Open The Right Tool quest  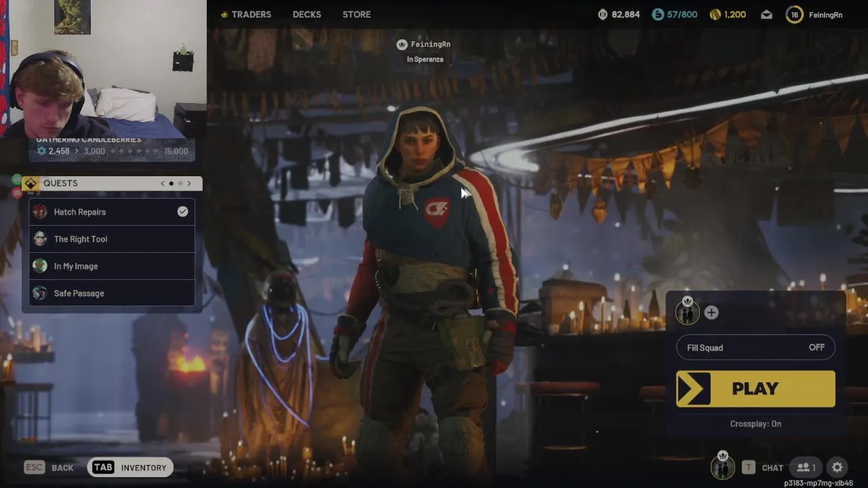point(112,239)
